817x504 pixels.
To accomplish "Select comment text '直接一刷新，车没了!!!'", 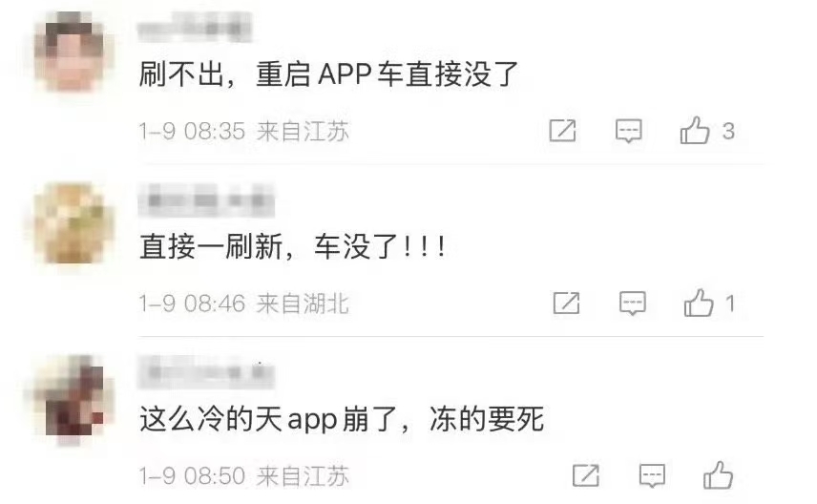I will [x=293, y=246].
